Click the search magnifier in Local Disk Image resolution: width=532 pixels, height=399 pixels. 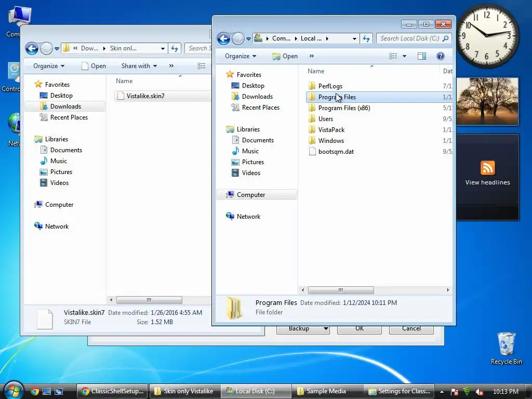(x=446, y=38)
